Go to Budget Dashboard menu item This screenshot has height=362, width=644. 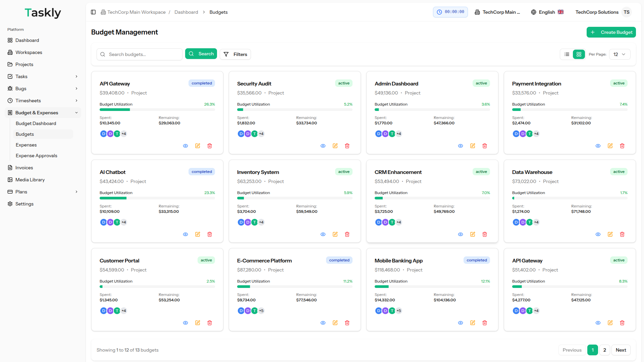coord(36,123)
